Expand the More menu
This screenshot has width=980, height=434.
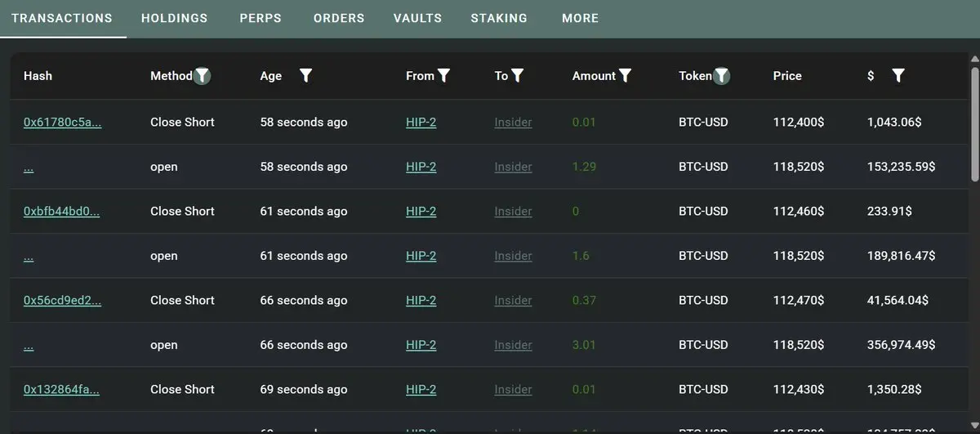(x=580, y=18)
